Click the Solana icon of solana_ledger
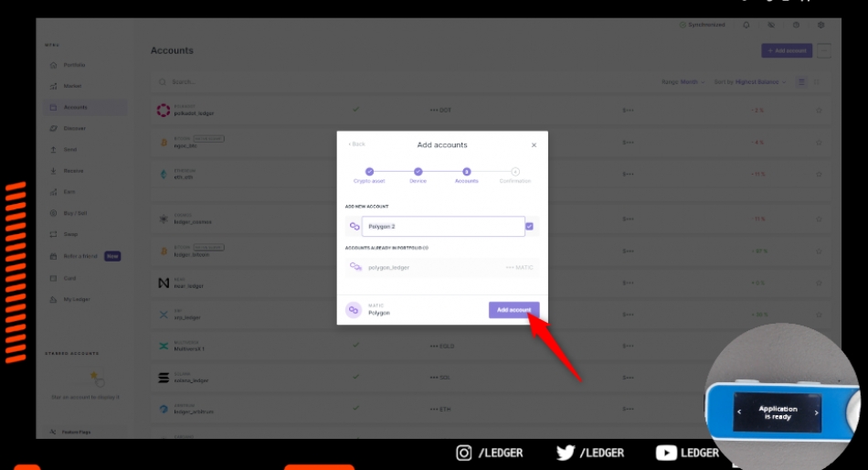 point(164,378)
